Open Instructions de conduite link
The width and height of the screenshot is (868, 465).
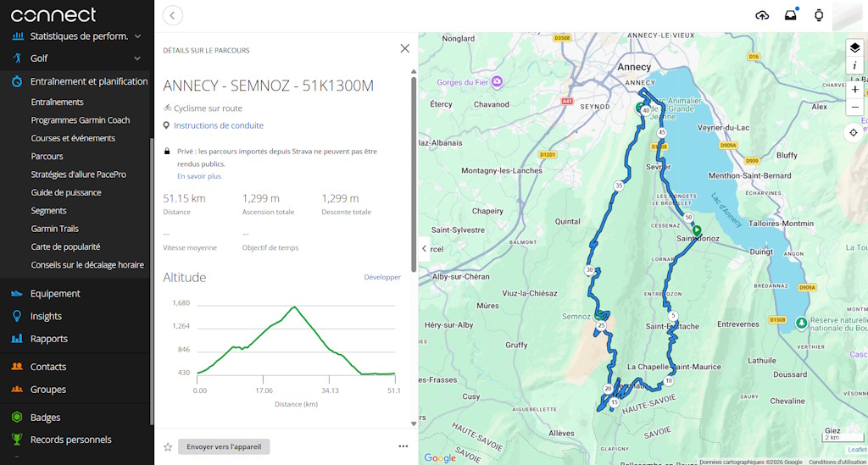[218, 125]
